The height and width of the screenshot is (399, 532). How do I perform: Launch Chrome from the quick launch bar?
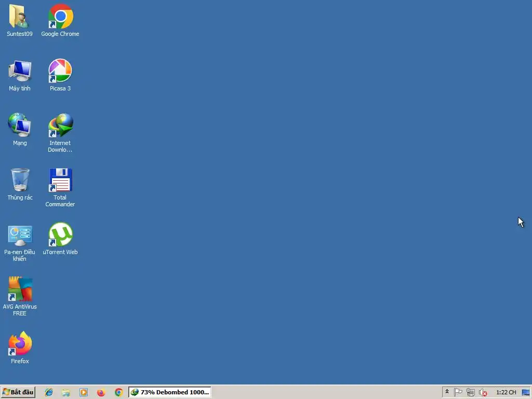[119, 393]
